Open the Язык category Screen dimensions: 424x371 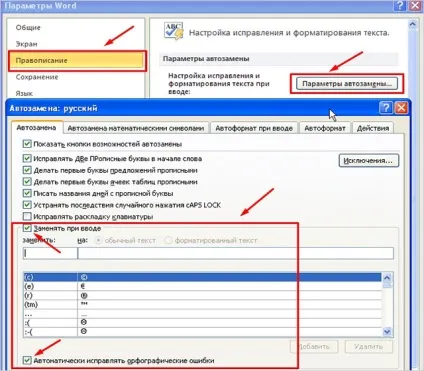tap(24, 93)
